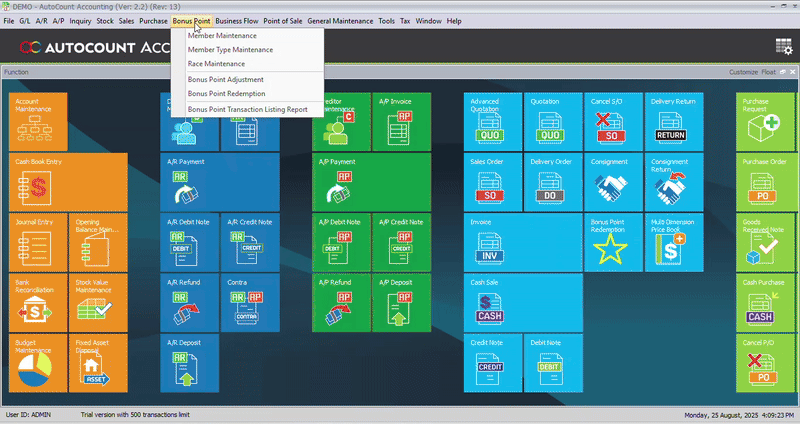Open the Bonus Point Redemption star tile
This screenshot has width=800, height=424.
point(613,243)
